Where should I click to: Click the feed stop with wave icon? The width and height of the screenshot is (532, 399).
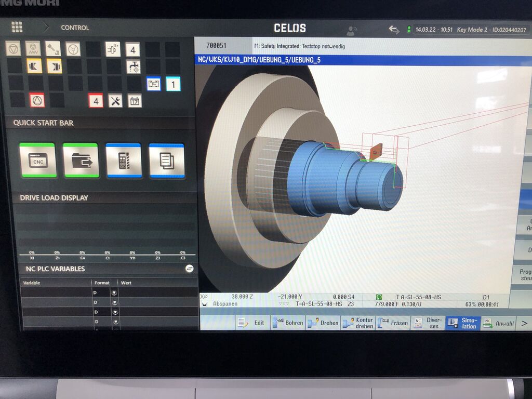33,49
